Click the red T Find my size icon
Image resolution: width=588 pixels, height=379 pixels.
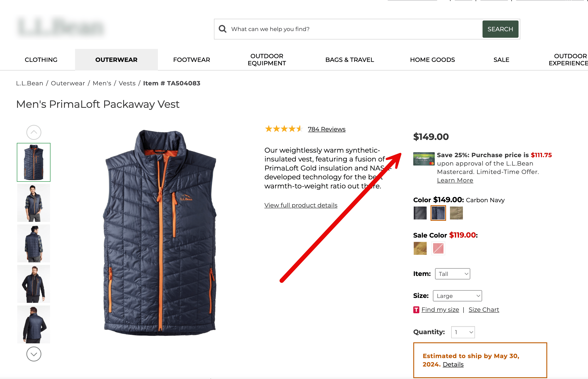point(416,310)
